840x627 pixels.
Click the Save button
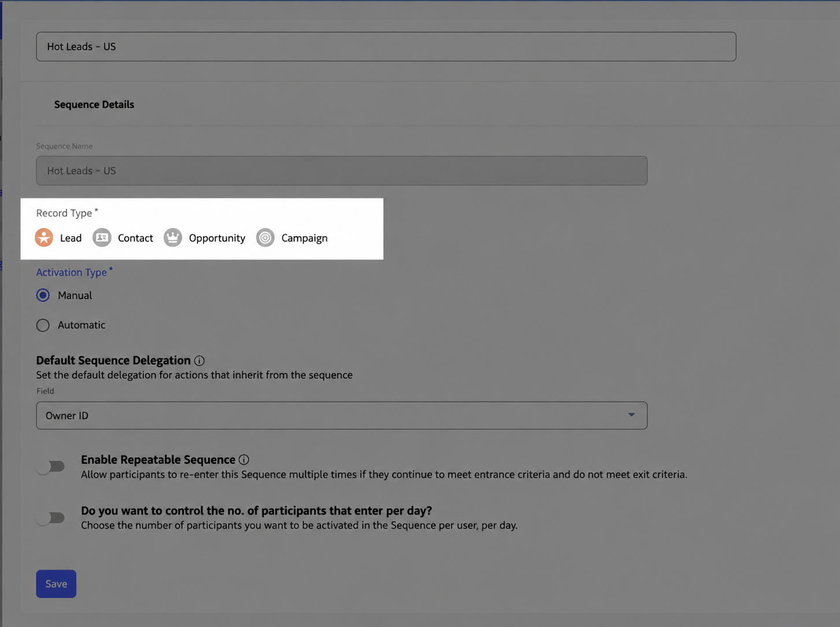(56, 584)
